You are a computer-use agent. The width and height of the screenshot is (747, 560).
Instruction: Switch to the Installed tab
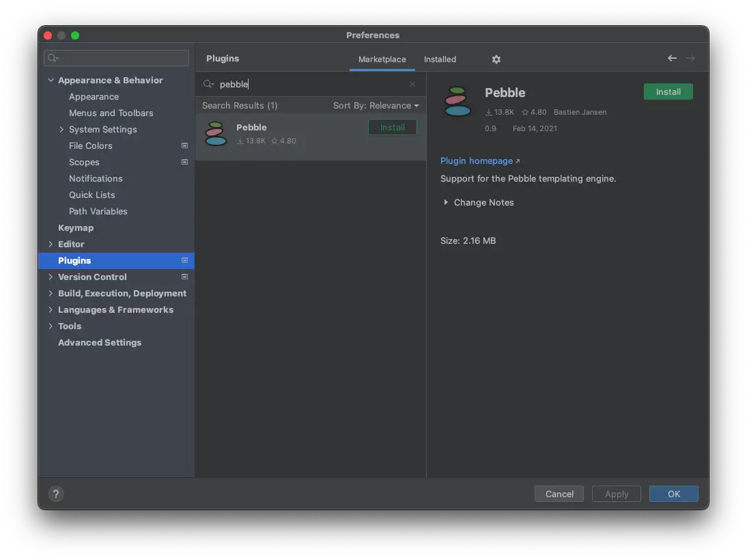click(440, 59)
